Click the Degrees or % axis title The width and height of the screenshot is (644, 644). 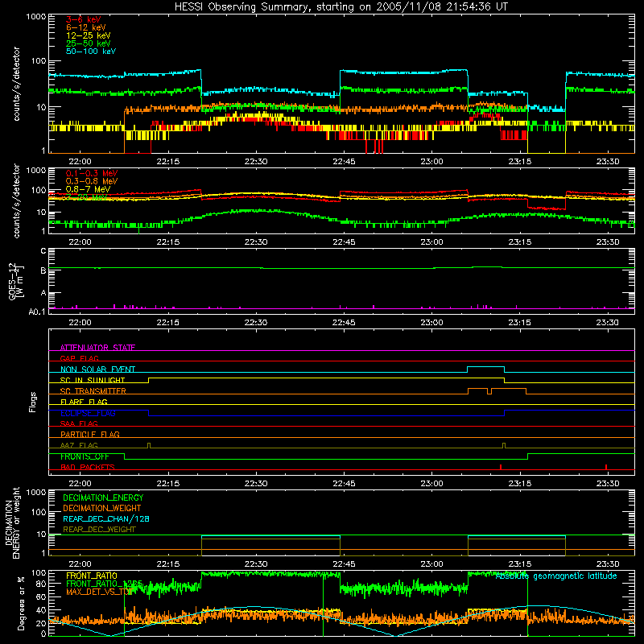[x=22, y=604]
